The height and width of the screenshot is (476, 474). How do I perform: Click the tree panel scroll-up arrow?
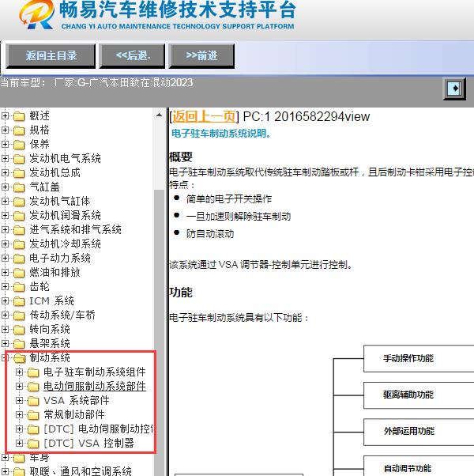[x=159, y=115]
